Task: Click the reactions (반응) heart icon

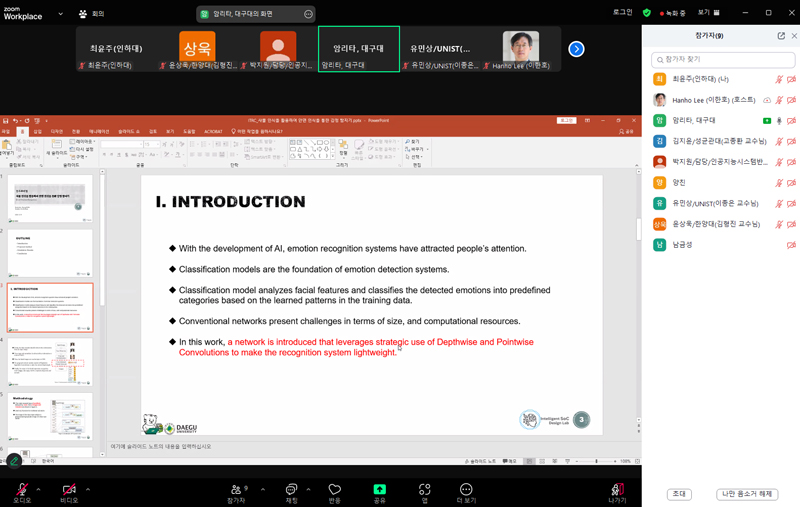Action: [x=335, y=489]
